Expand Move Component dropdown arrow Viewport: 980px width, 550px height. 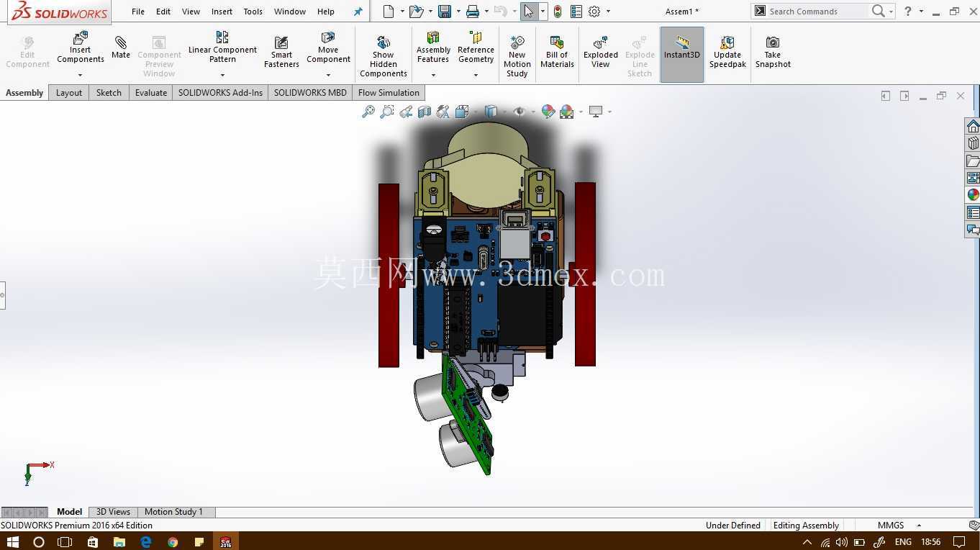(x=328, y=75)
